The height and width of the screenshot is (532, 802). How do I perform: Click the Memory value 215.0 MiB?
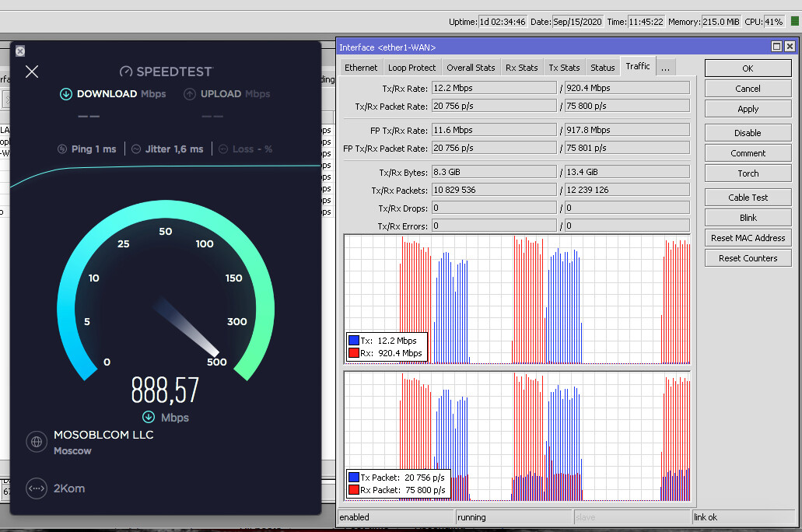click(720, 22)
